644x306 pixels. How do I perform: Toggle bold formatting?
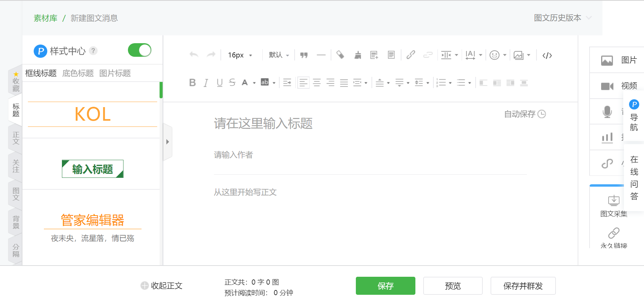193,83
